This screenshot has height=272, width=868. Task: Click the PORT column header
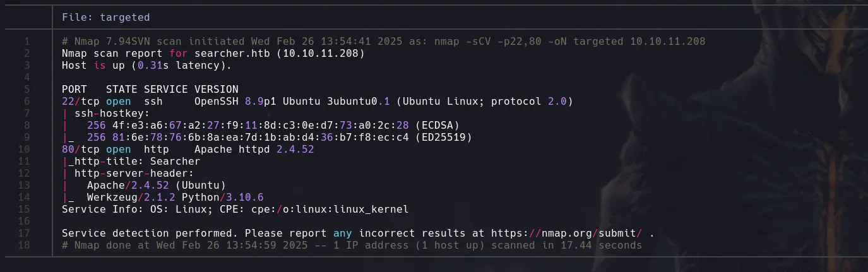[x=74, y=90]
